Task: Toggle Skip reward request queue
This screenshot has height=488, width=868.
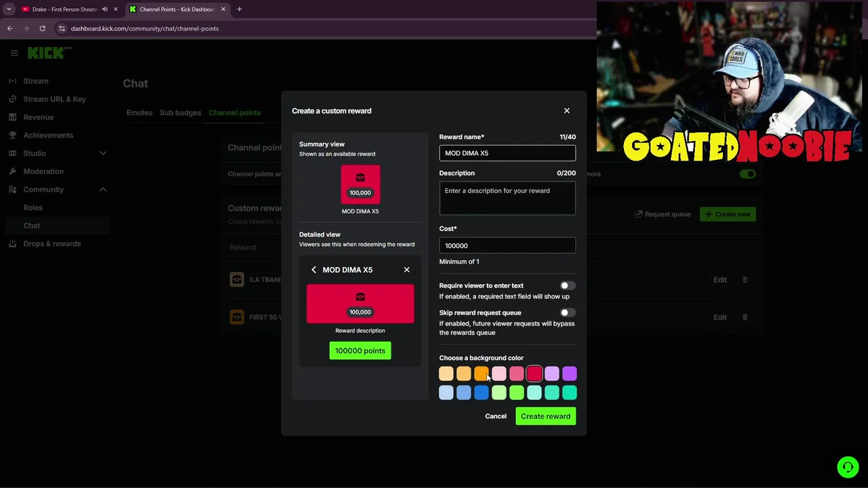Action: [x=568, y=313]
